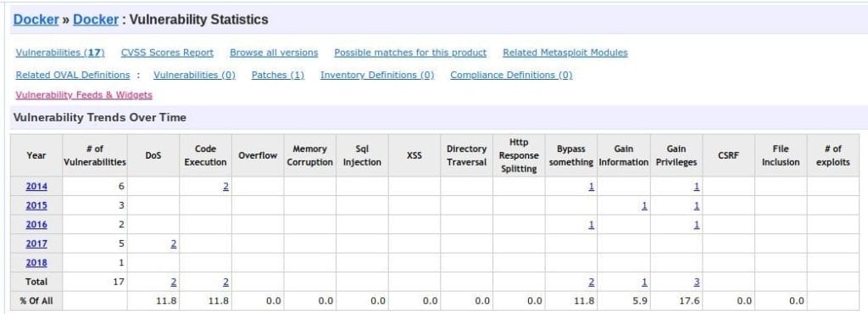
Task: Click the Total row label
Action: [36, 282]
